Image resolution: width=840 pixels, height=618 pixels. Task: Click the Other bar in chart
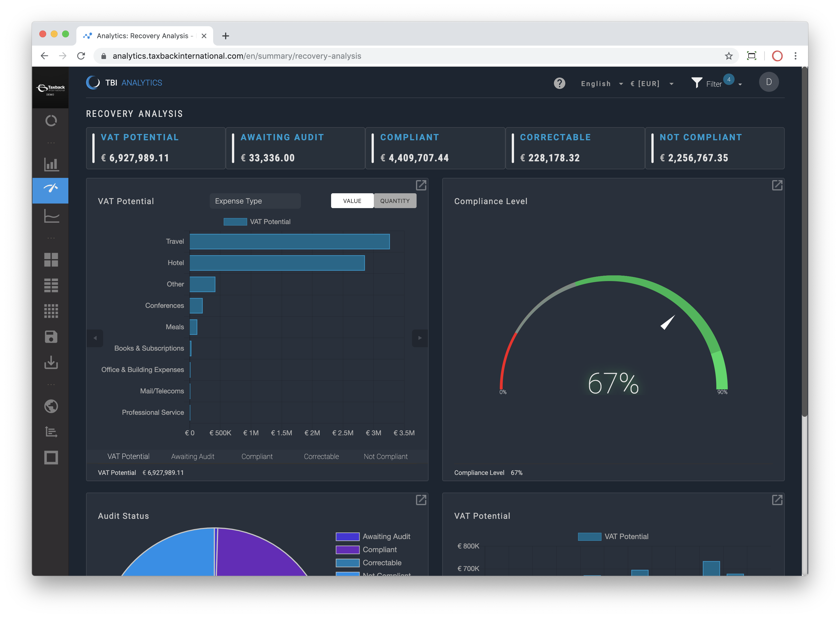[202, 284]
